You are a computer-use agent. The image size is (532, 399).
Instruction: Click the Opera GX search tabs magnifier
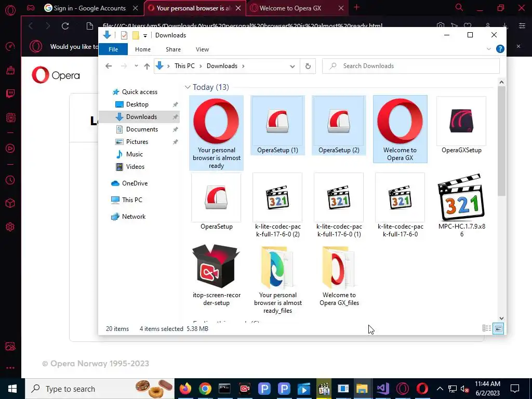click(x=459, y=7)
